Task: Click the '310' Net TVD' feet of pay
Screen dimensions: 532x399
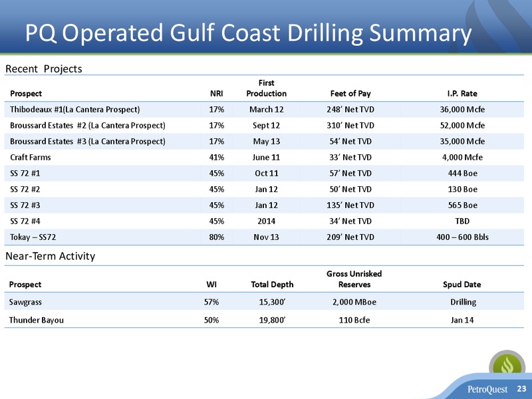Action: point(350,126)
